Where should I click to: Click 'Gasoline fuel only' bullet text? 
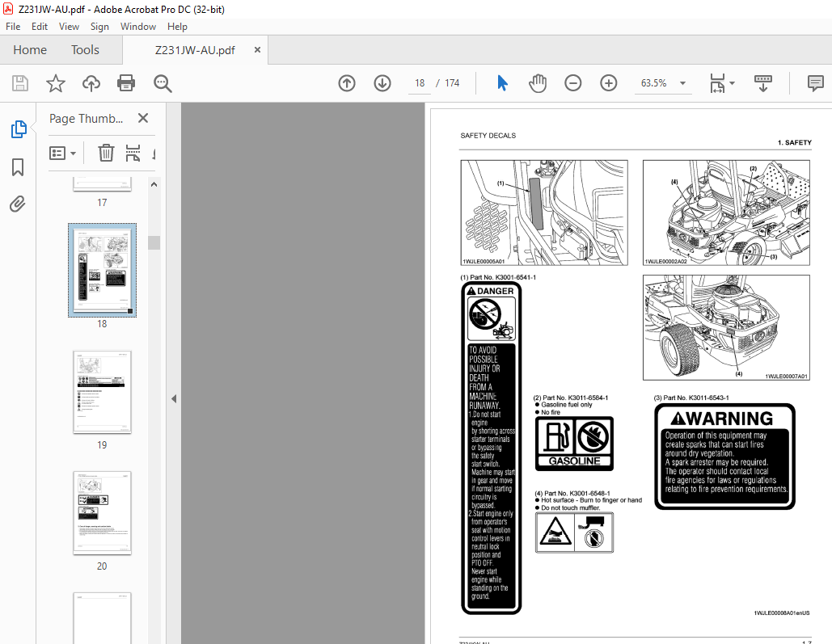[x=566, y=405]
